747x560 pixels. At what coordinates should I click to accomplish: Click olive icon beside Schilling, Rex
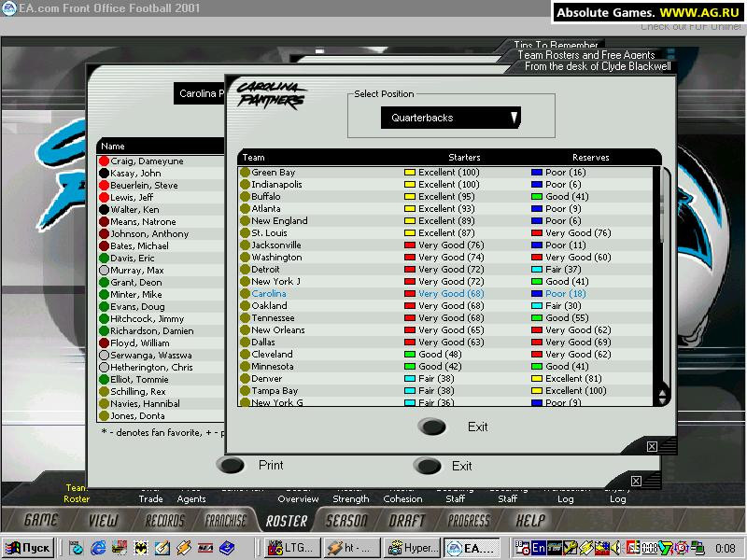tap(104, 391)
